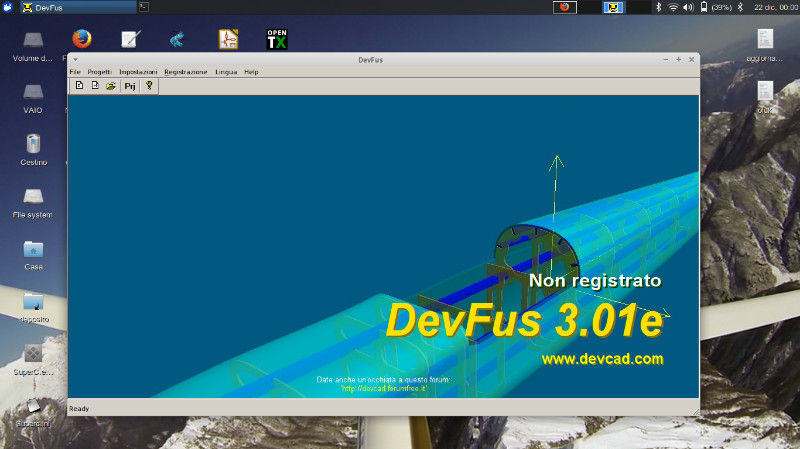Open the Registrazione menu
This screenshot has height=449, width=800.
(x=186, y=72)
